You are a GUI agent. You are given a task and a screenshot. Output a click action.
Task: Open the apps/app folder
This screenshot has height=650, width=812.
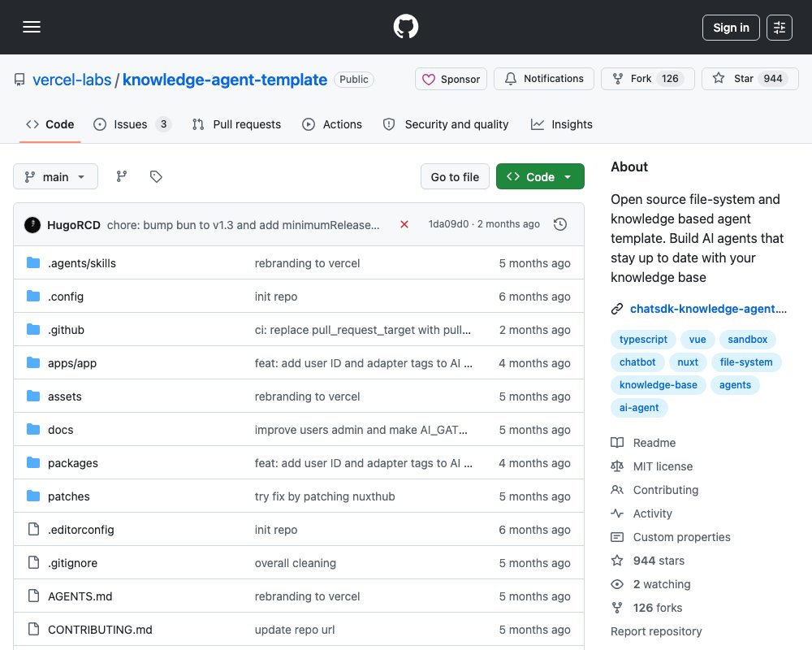tap(72, 363)
